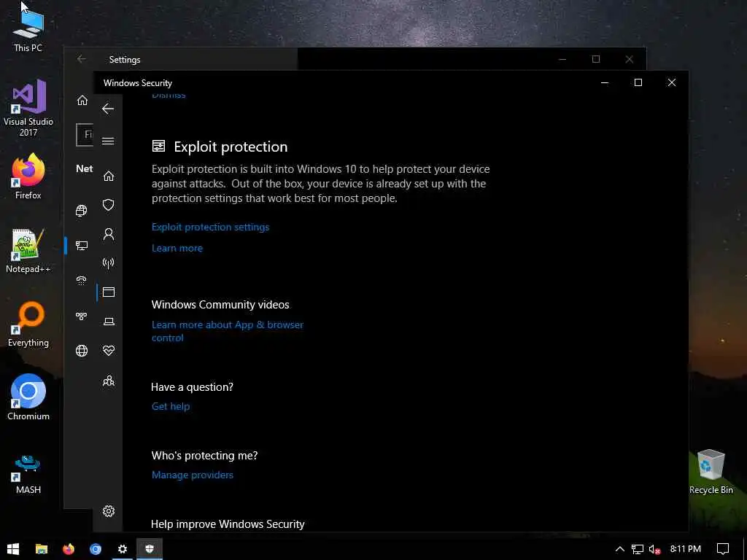Maximize the Settings window behind
This screenshot has height=560, width=747.
(596, 59)
